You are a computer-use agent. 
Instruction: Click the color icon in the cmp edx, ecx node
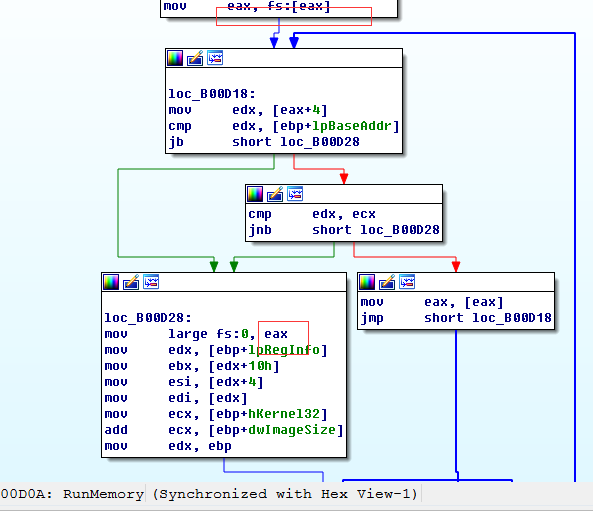[x=255, y=194]
